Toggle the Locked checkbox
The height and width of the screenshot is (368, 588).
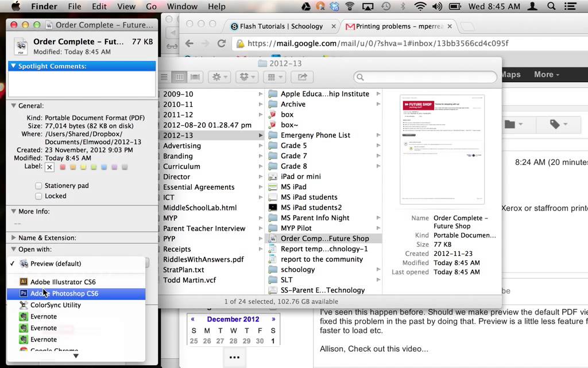pos(38,196)
